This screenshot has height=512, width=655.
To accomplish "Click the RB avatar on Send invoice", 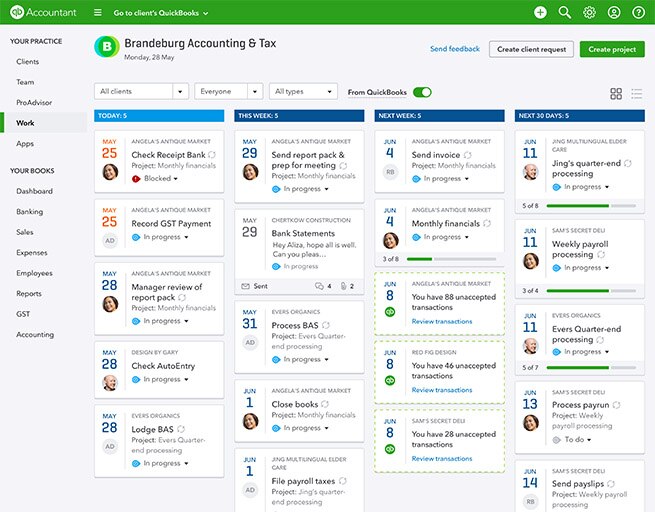I will [390, 172].
